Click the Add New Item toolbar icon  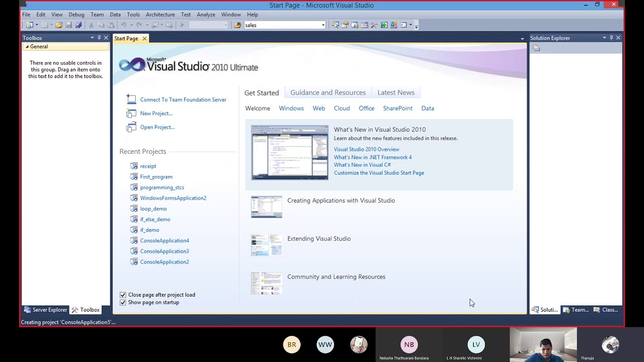click(x=44, y=25)
